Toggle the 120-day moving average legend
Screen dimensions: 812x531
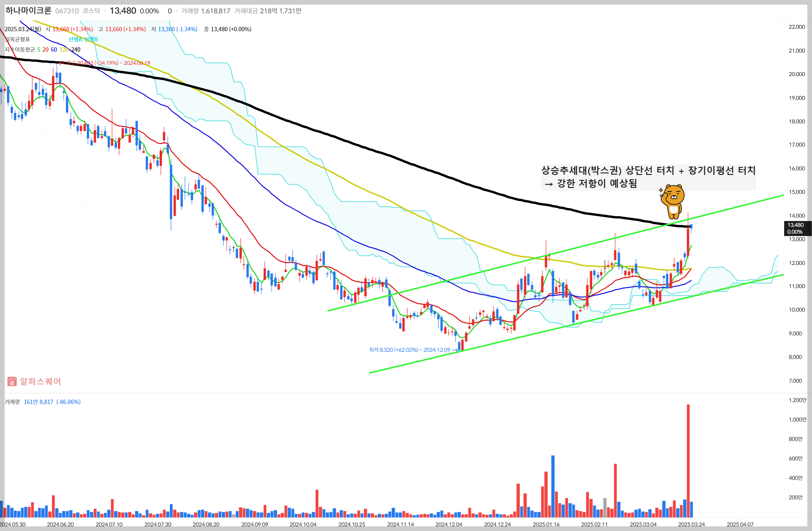(x=64, y=49)
